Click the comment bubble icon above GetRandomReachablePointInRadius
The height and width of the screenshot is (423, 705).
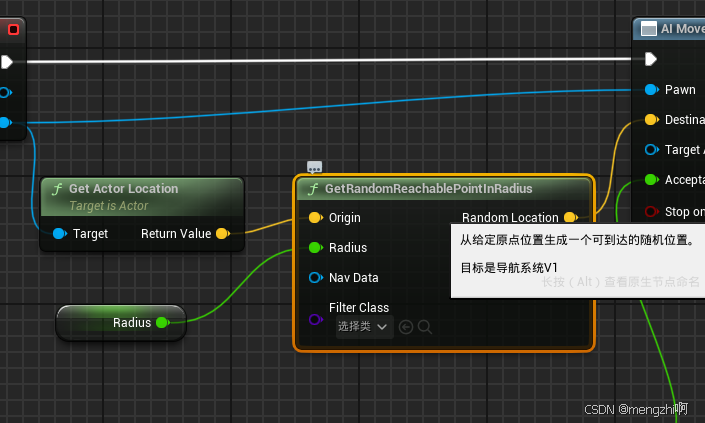314,167
